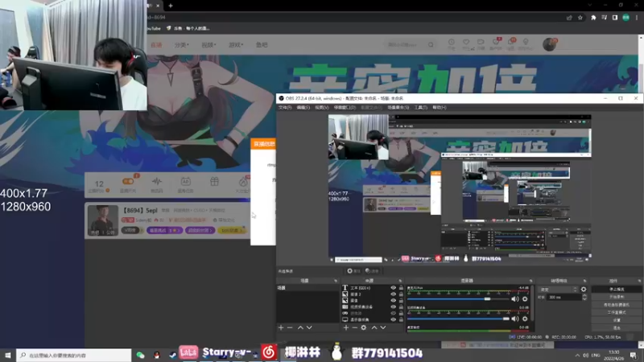Click the Windows Start button

(8, 355)
